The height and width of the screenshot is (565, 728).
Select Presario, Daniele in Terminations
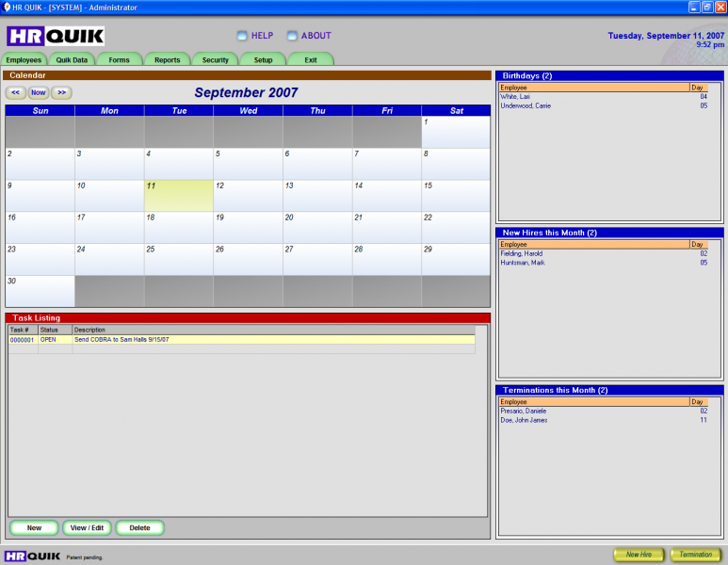(x=604, y=411)
